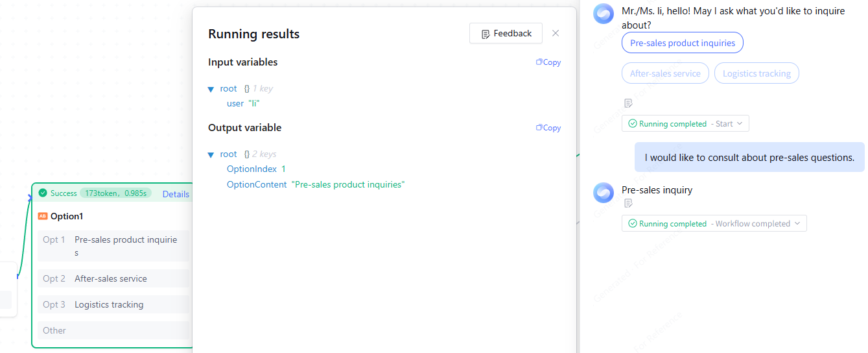Click the After-sales service chat chip
This screenshot has height=353, width=868.
tap(665, 73)
